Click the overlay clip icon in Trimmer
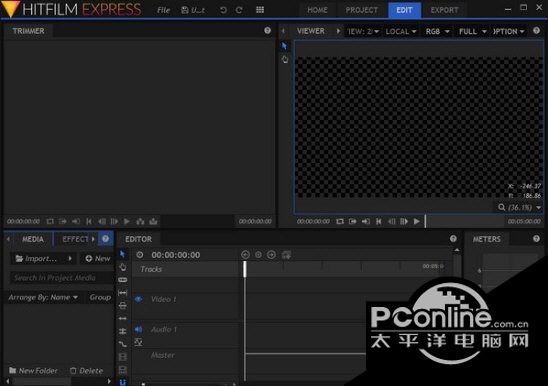This screenshot has width=548, height=386. pyautogui.click(x=153, y=221)
